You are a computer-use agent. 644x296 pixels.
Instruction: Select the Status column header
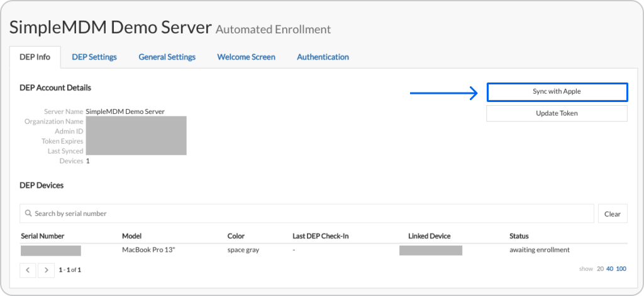click(519, 236)
